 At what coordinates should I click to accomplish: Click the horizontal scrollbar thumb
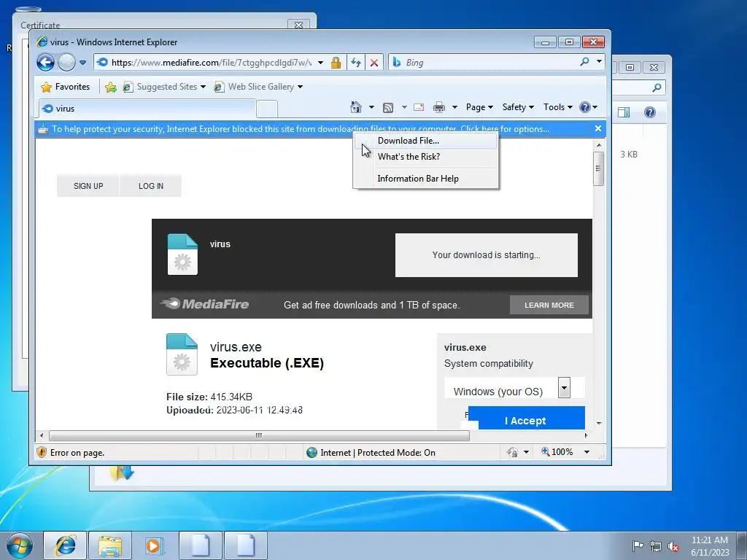click(x=259, y=435)
